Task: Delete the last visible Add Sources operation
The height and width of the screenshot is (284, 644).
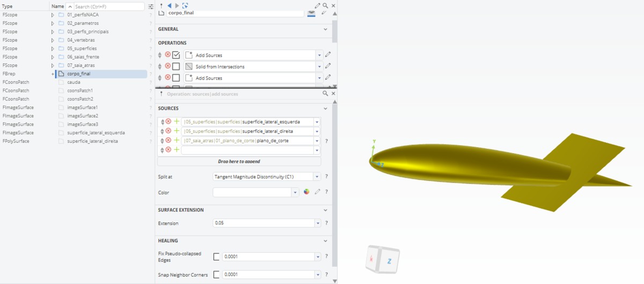Action: [x=167, y=78]
